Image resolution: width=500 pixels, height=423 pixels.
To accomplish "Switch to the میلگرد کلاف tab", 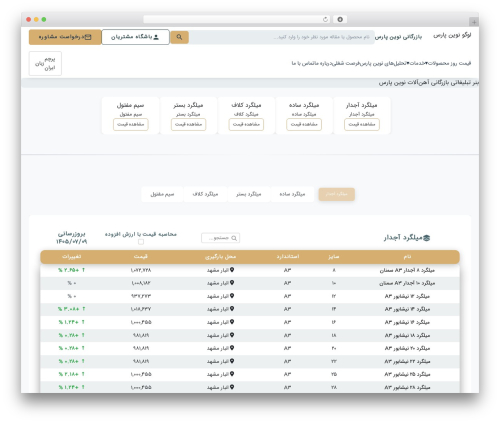I will pyautogui.click(x=205, y=194).
